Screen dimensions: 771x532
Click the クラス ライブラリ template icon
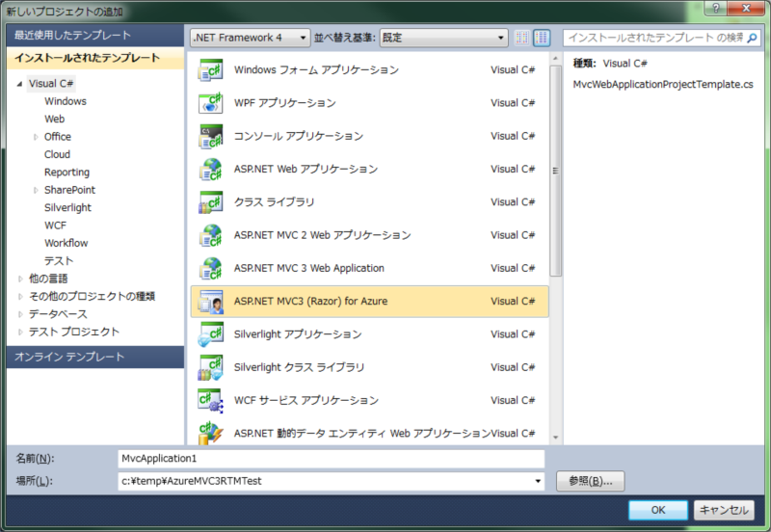210,201
